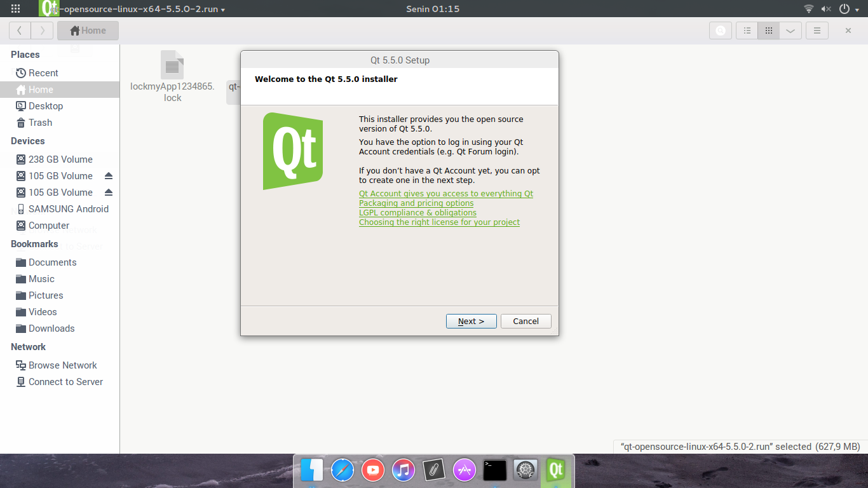
Task: Open the paperclip app in the dock
Action: (x=434, y=470)
